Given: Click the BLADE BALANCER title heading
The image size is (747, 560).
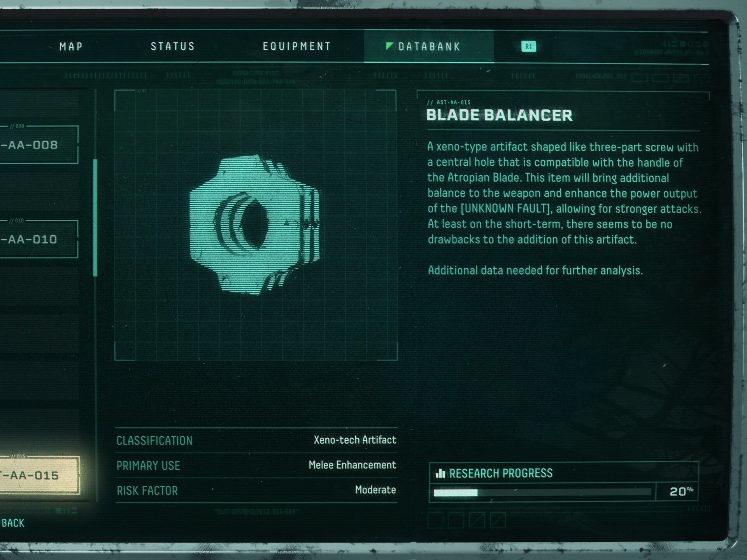Looking at the screenshot, I should (499, 115).
